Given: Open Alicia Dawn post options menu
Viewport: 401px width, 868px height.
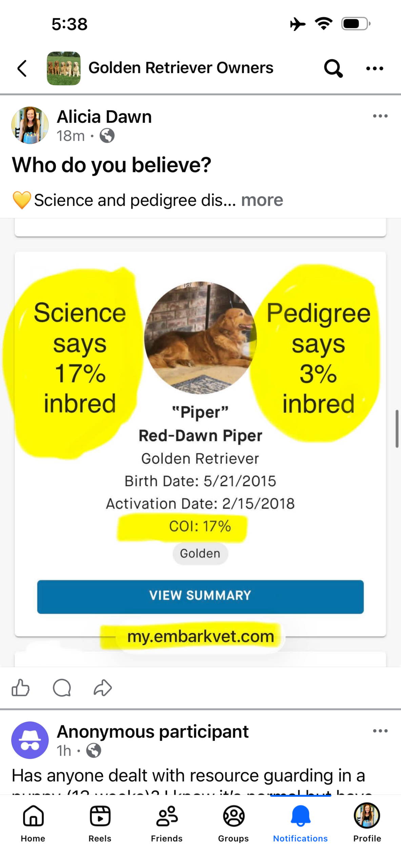Looking at the screenshot, I should click(x=380, y=116).
